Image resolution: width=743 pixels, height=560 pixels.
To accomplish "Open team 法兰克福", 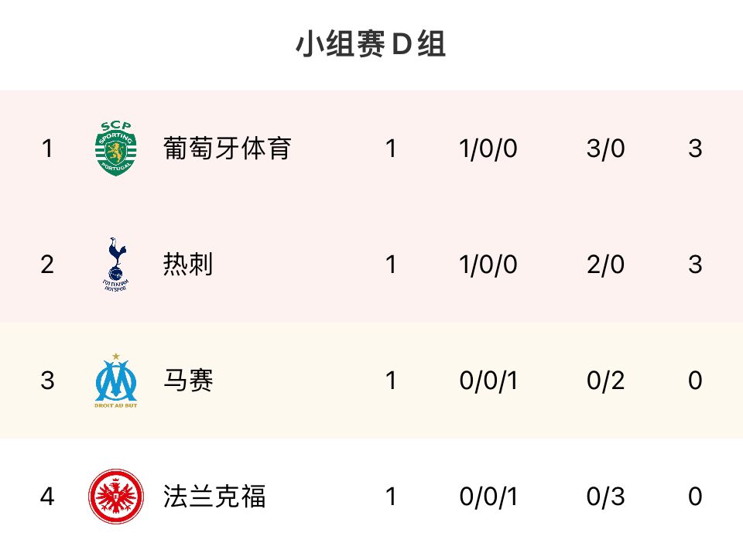I will coord(214,496).
